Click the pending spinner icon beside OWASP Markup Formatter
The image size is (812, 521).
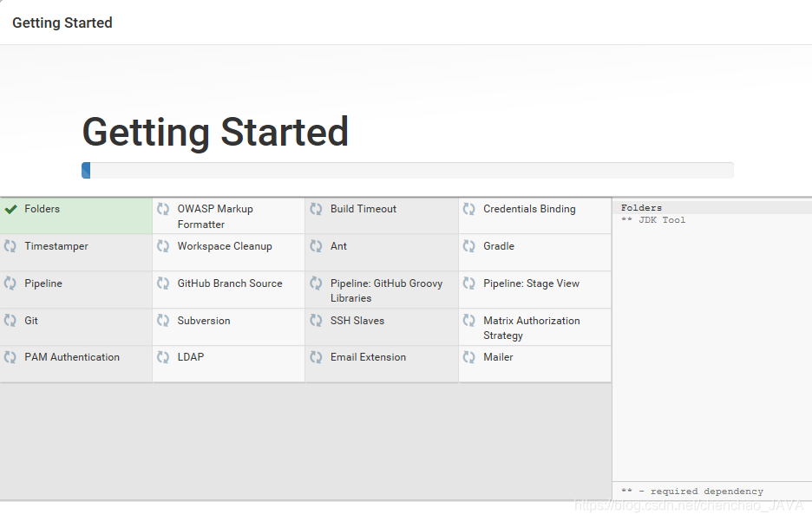point(163,209)
